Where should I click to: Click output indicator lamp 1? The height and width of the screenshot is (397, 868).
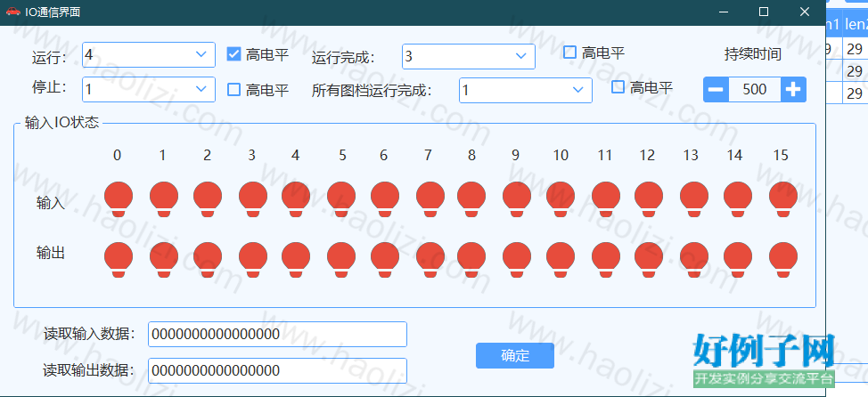point(164,259)
